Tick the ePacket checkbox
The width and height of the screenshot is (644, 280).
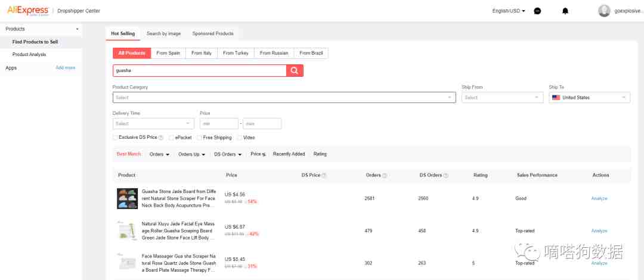coord(171,138)
